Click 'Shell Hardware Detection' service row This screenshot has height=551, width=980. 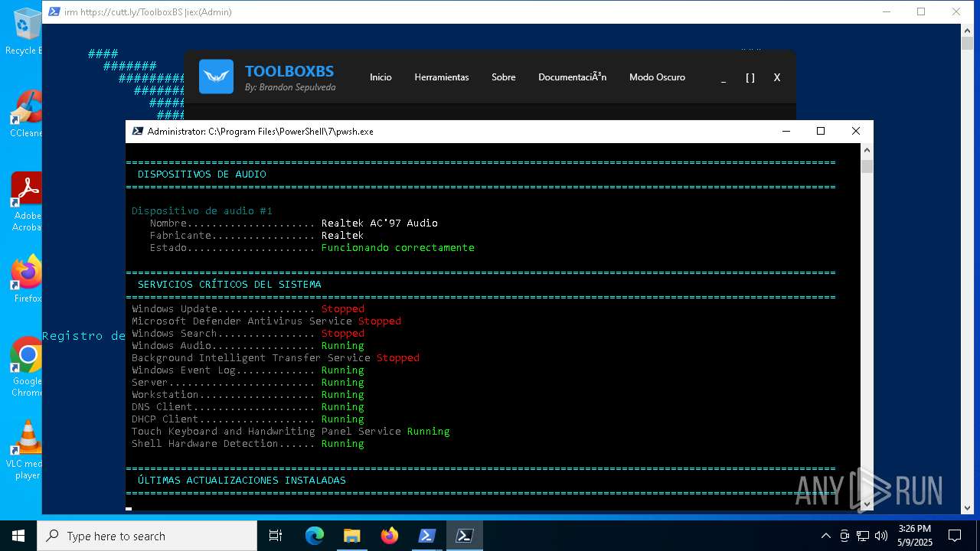[248, 443]
